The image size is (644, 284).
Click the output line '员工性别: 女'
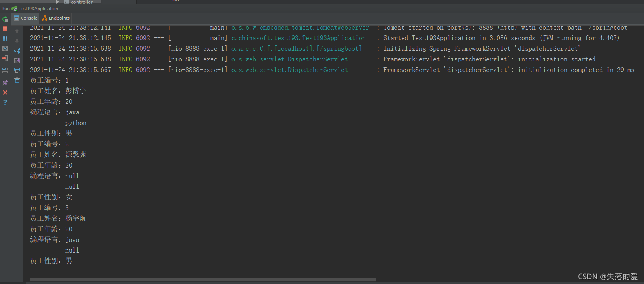(51, 197)
